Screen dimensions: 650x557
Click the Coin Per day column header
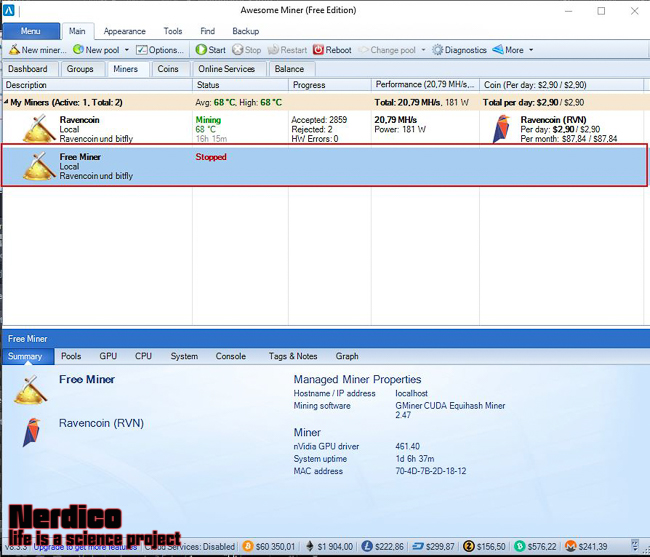[x=561, y=85]
